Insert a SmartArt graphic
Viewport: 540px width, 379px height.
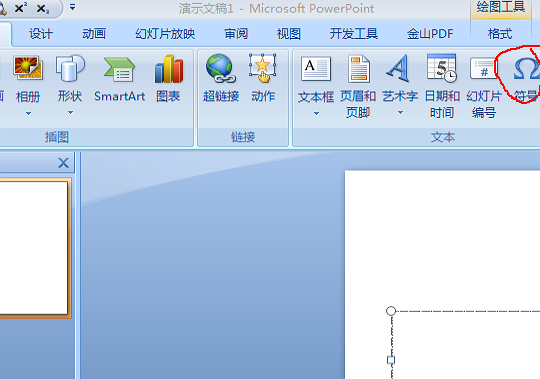point(120,79)
